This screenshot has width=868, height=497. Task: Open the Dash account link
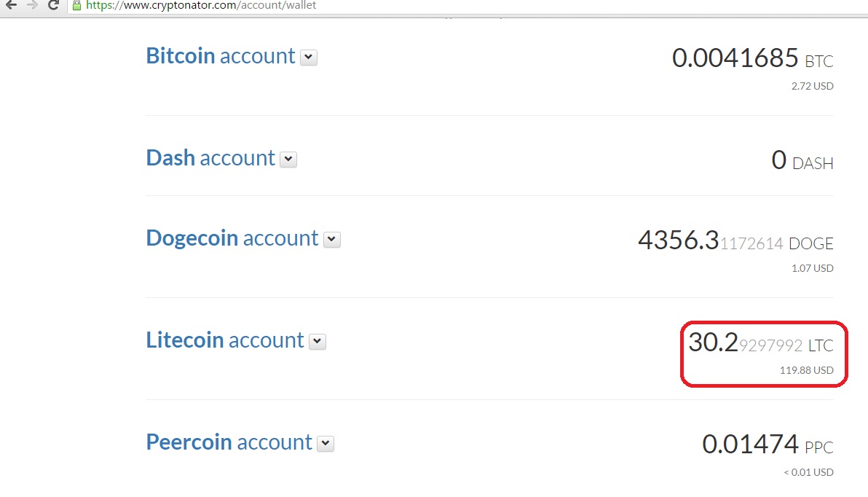210,158
